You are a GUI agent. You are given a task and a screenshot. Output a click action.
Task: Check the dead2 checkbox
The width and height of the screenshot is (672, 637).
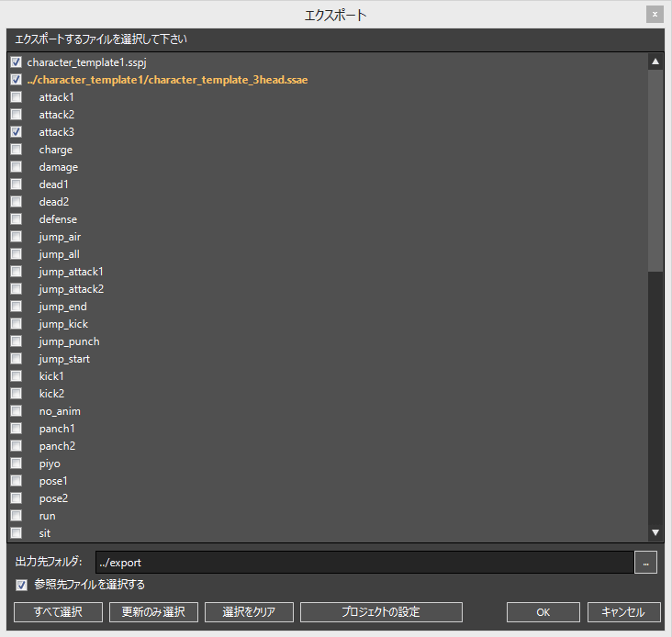pyautogui.click(x=17, y=202)
